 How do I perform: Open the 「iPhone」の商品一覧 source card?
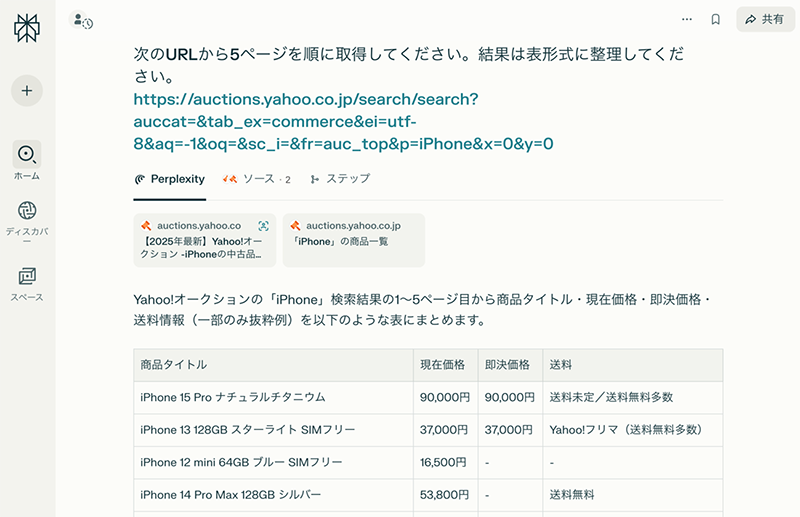[353, 240]
